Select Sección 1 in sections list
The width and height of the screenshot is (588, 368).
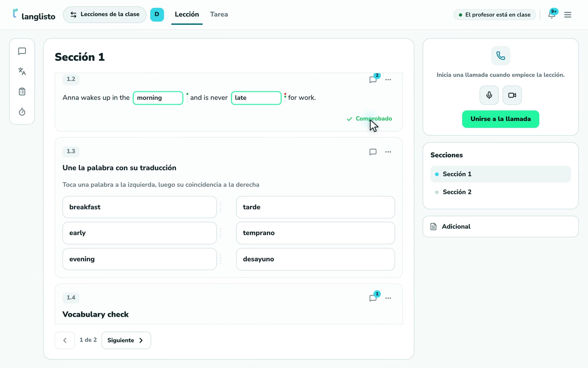[x=500, y=174]
